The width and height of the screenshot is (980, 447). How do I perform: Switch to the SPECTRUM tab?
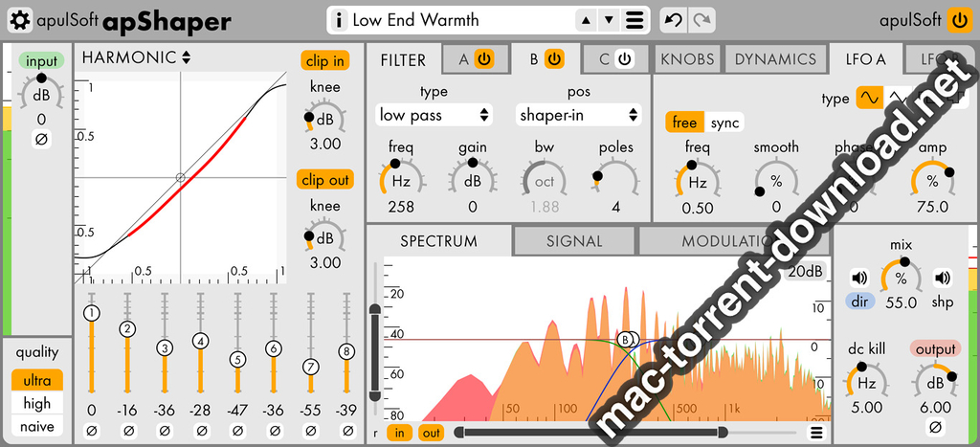438,241
